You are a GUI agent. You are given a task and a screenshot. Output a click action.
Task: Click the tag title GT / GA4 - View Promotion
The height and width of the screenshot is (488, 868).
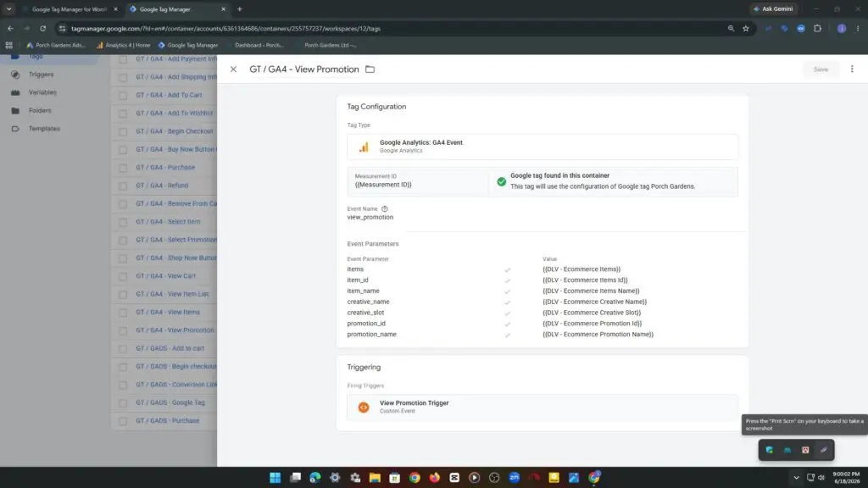[304, 69]
